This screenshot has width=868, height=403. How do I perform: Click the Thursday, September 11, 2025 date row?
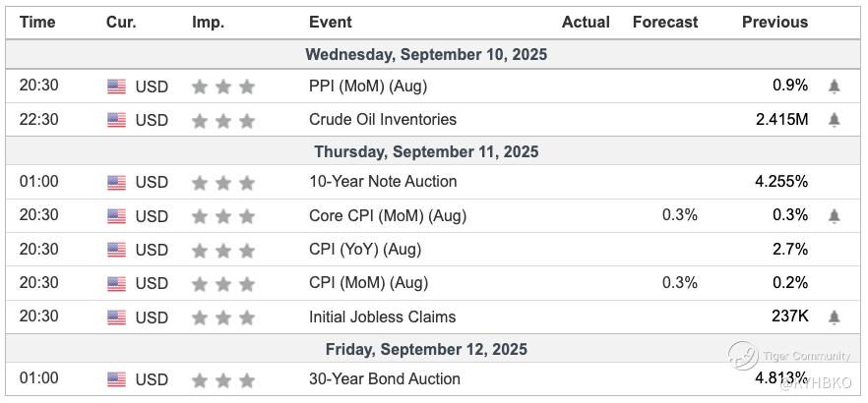[426, 151]
